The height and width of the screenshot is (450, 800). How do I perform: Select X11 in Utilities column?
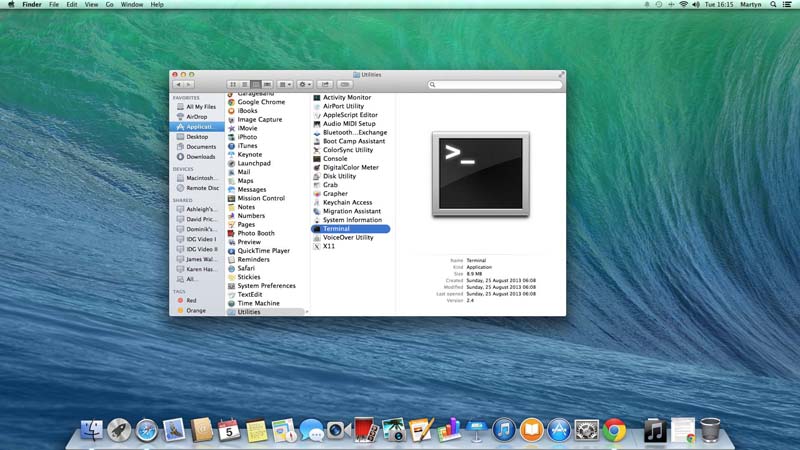click(329, 246)
